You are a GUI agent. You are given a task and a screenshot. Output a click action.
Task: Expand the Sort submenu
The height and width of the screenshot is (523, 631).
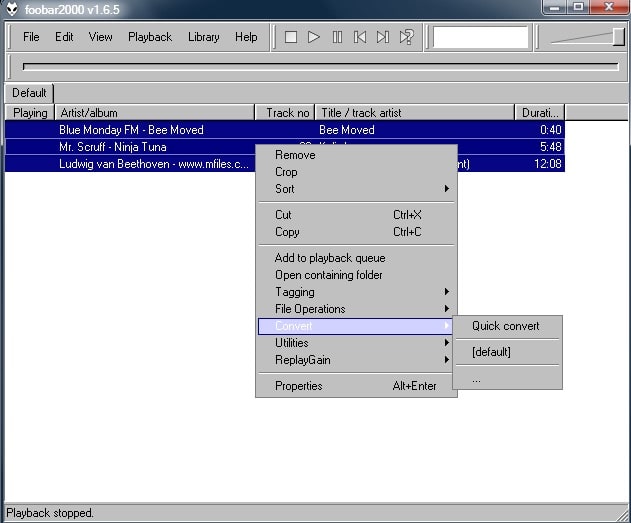coord(356,189)
